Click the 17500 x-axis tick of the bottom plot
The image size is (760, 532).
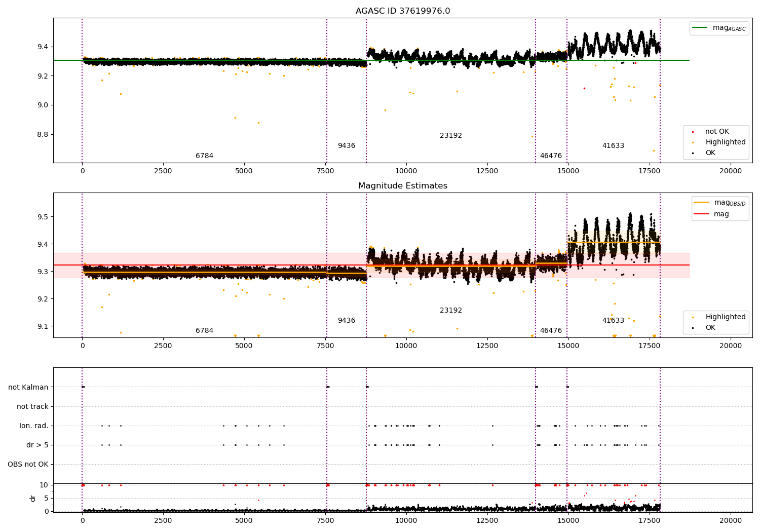click(x=650, y=520)
